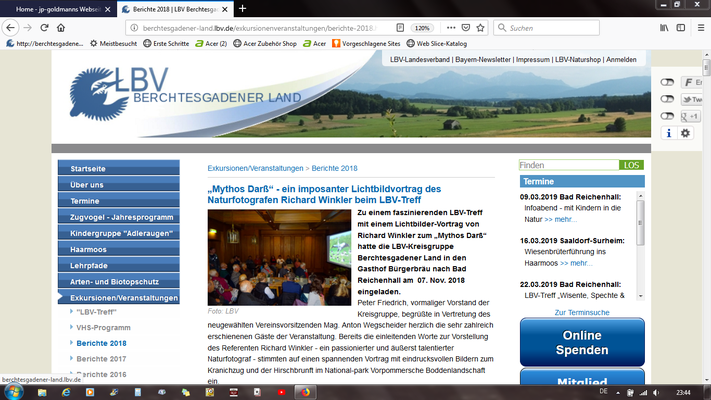Open the Firefox hamburger menu
Viewport: 711px width, 400px height.
(x=701, y=28)
